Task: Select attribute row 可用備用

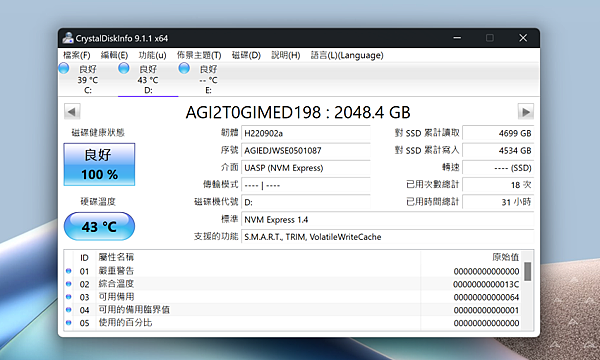Action: 293,297
